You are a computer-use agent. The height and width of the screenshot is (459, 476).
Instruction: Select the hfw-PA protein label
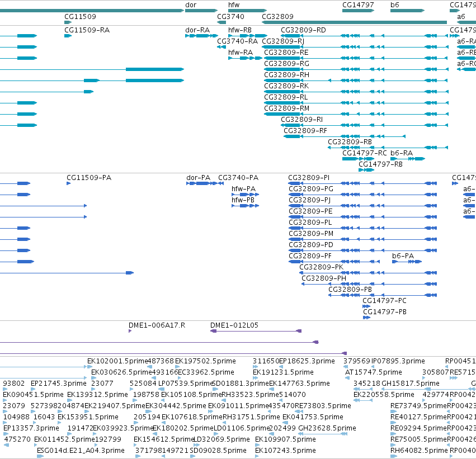pyautogui.click(x=243, y=189)
